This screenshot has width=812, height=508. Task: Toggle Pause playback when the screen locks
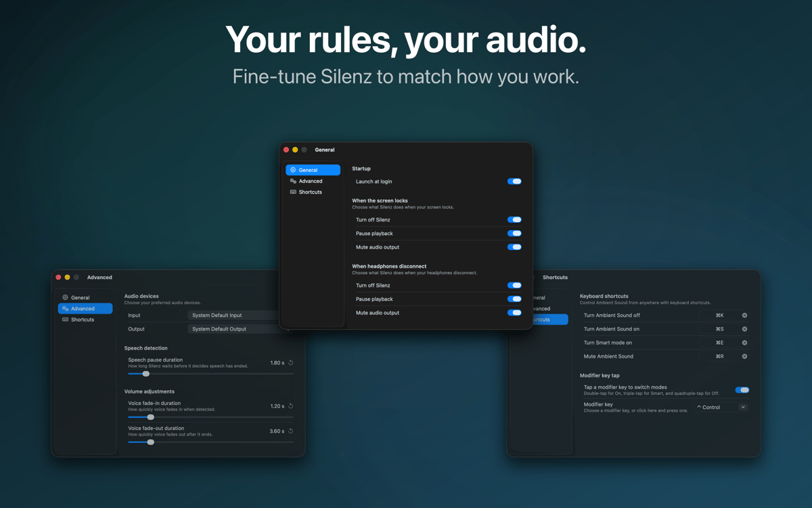pos(514,234)
